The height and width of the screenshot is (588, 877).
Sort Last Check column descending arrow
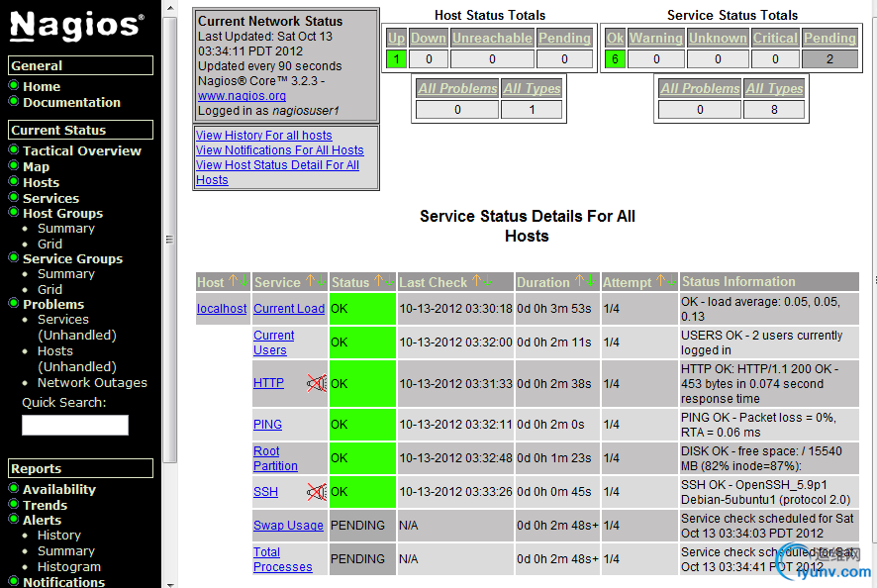487,280
